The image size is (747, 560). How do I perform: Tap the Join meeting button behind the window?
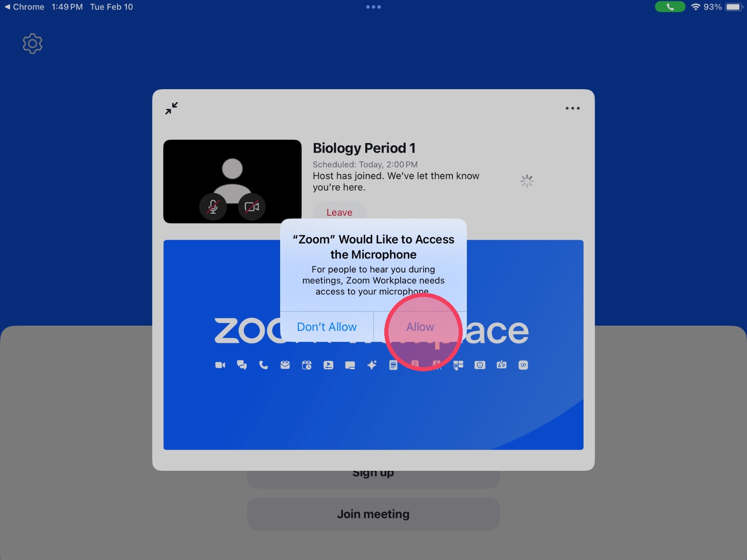coord(373,514)
